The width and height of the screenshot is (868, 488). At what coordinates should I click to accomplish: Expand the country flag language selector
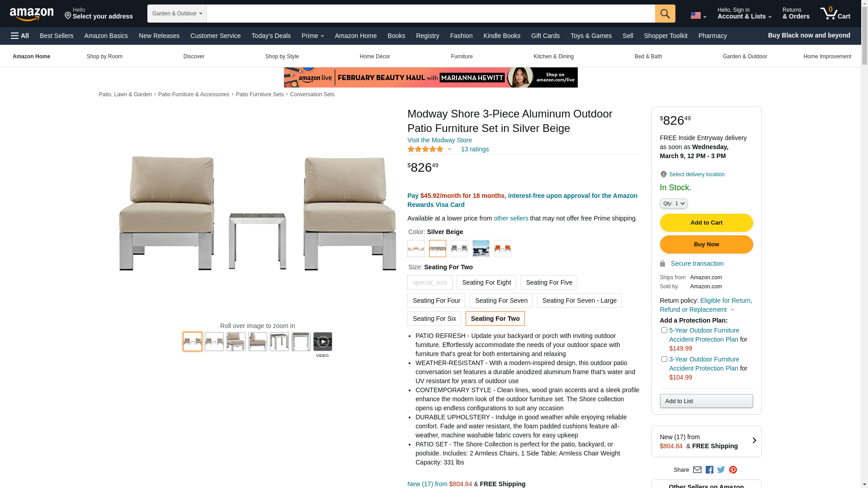pos(698,16)
